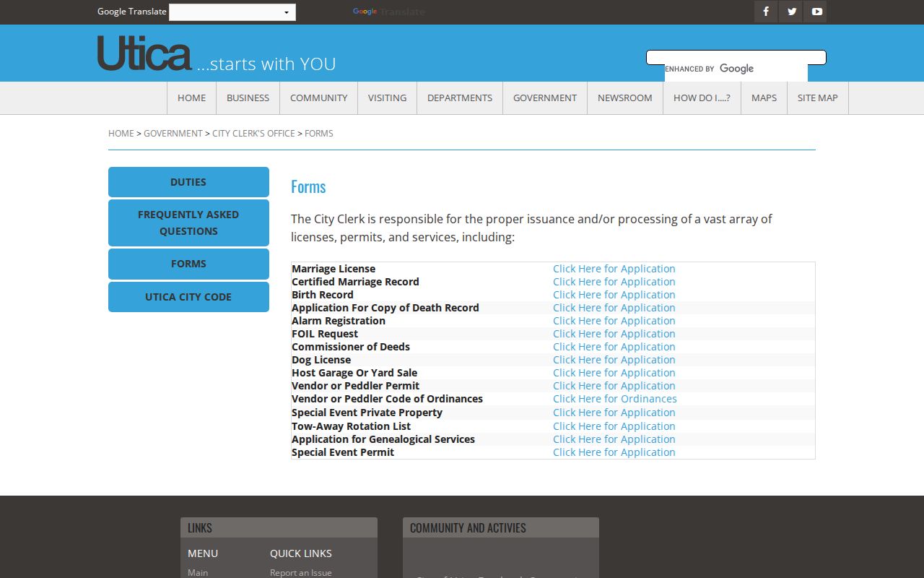
Task: Select MAPS in the navigation bar
Action: point(764,98)
